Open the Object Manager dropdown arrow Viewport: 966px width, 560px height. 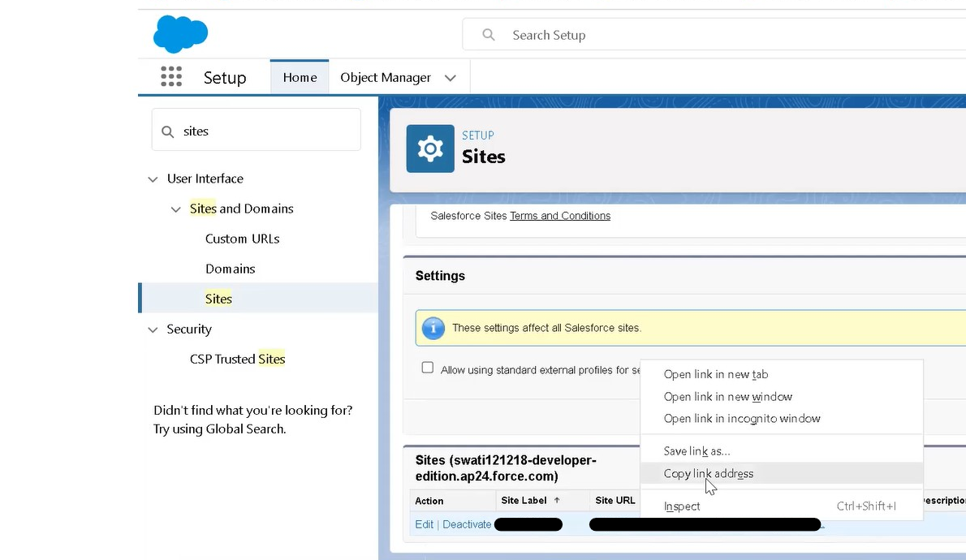(451, 78)
